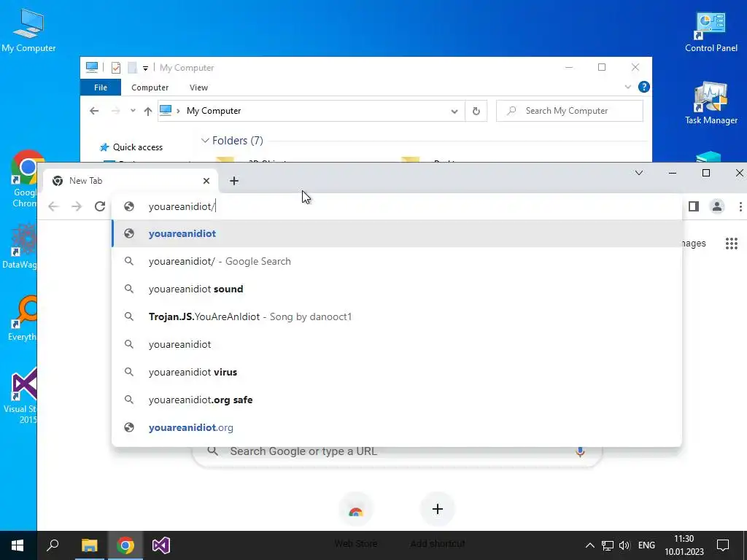This screenshot has width=747, height=560.
Task: Show hidden tray icons
Action: pyautogui.click(x=589, y=545)
